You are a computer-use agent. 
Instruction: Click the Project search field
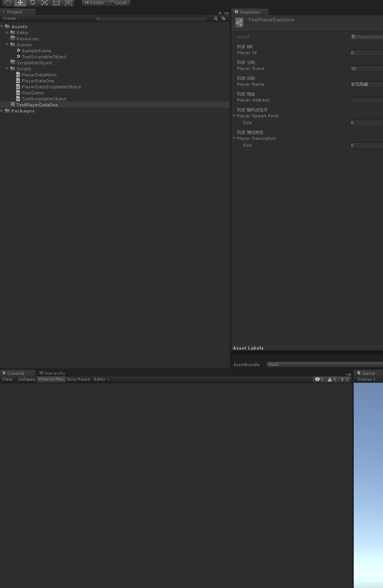150,18
